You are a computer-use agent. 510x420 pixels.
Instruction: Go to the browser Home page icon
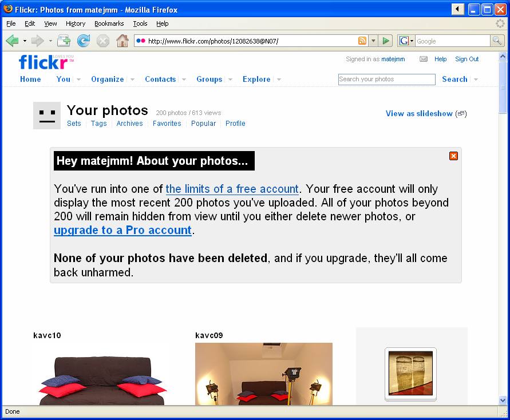(x=122, y=41)
